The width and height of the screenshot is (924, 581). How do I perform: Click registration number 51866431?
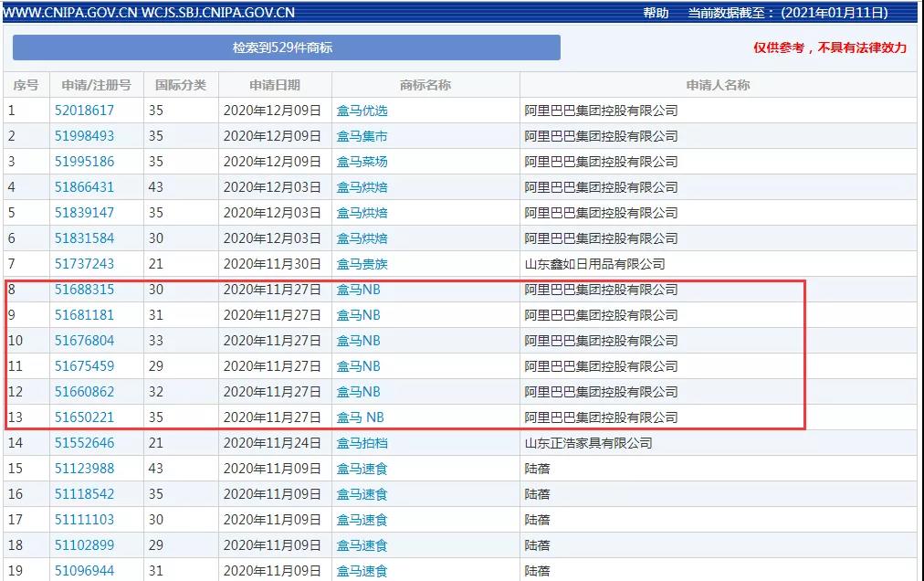[84, 187]
